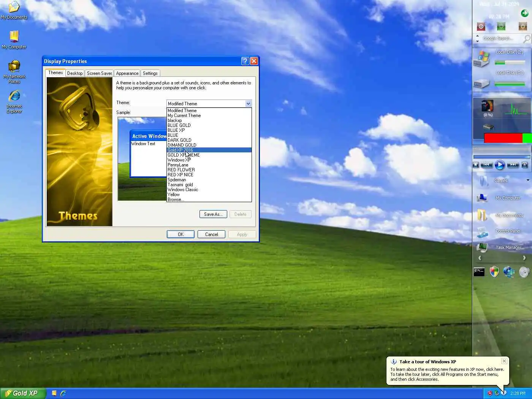This screenshot has height=399, width=532.
Task: Open the Gold XP Start button
Action: 23,393
